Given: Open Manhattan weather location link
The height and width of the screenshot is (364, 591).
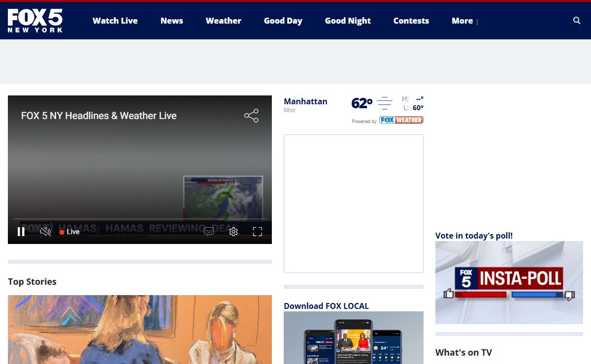Looking at the screenshot, I should [305, 101].
